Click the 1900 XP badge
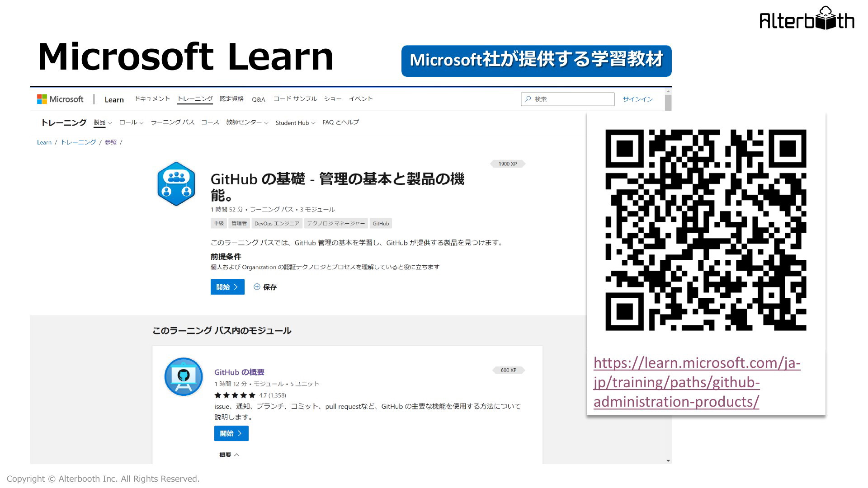Screen dimensions: 868x488 pyautogui.click(x=508, y=164)
